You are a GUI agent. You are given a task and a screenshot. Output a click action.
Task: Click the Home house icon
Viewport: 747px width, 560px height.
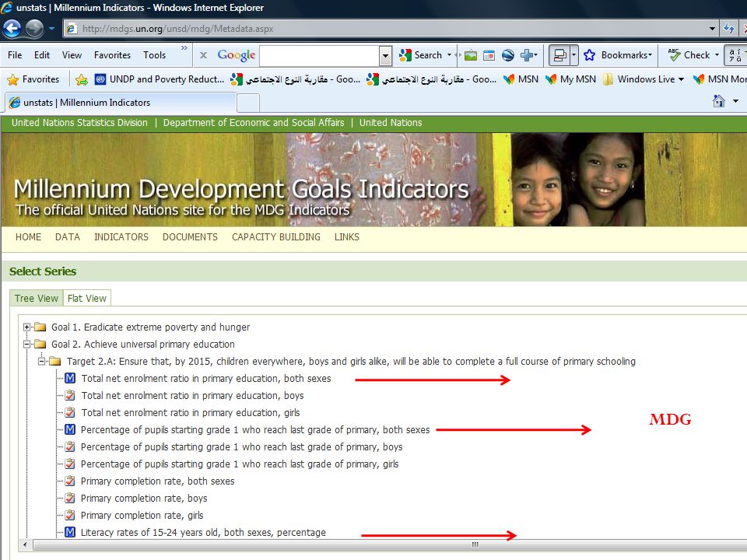718,101
